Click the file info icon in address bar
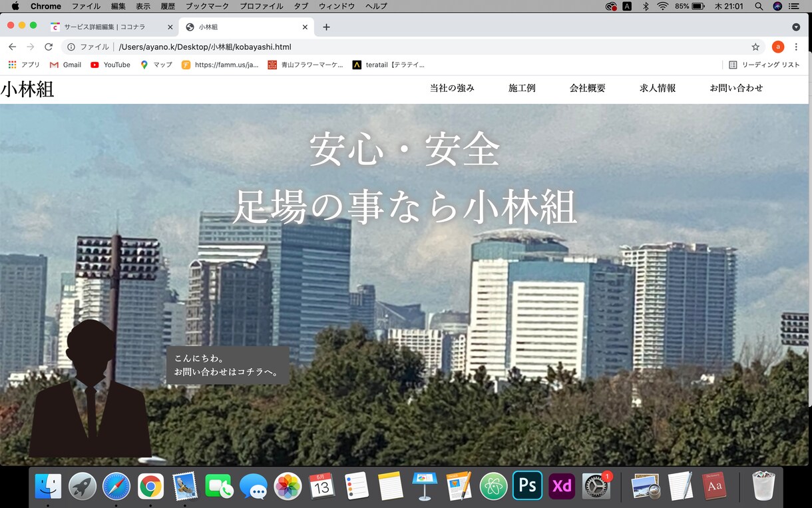Viewport: 812px width, 508px height. [x=71, y=47]
